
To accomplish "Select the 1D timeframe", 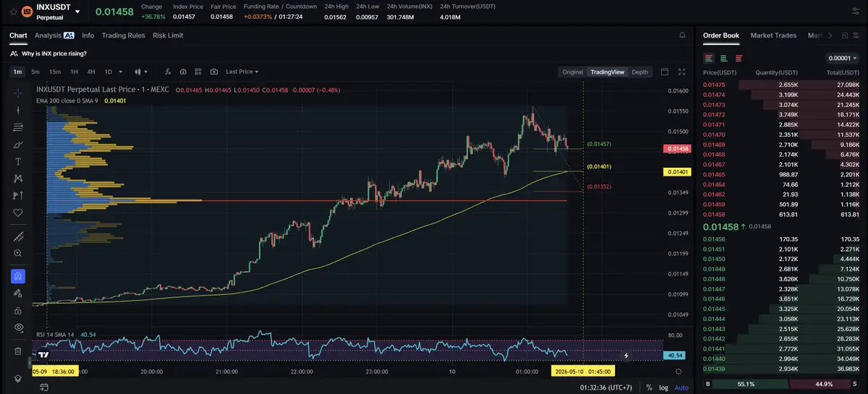I will [109, 72].
